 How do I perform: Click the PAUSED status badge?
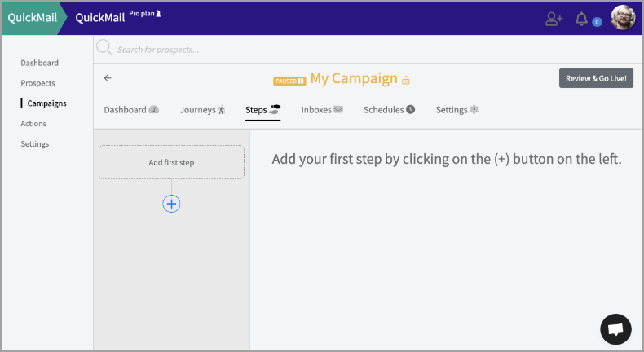(289, 80)
